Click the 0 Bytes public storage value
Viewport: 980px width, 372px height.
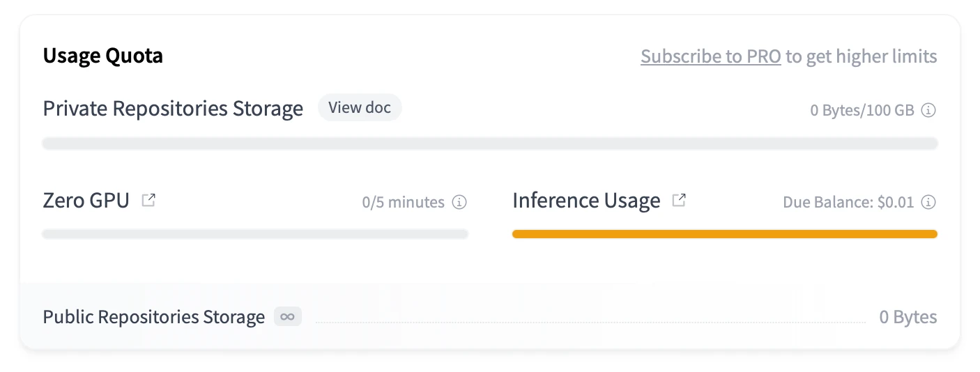click(908, 317)
